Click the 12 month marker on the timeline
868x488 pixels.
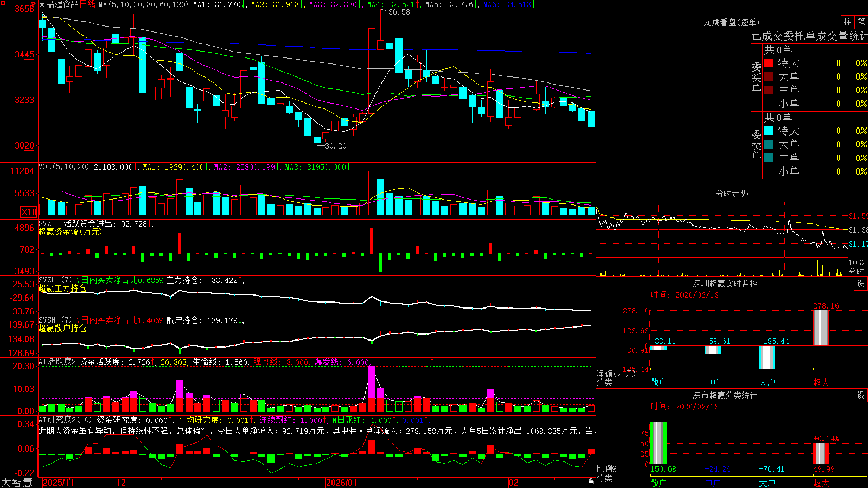pyautogui.click(x=122, y=483)
